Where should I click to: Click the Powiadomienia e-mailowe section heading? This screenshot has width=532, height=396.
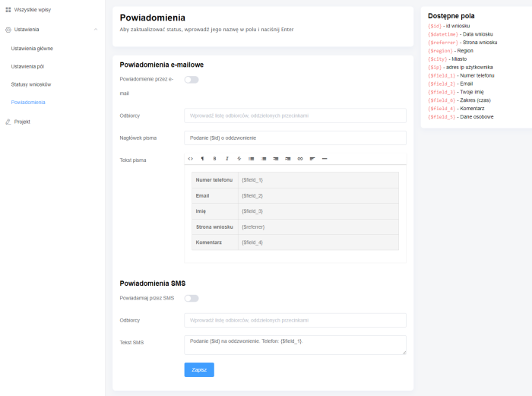[x=161, y=65]
